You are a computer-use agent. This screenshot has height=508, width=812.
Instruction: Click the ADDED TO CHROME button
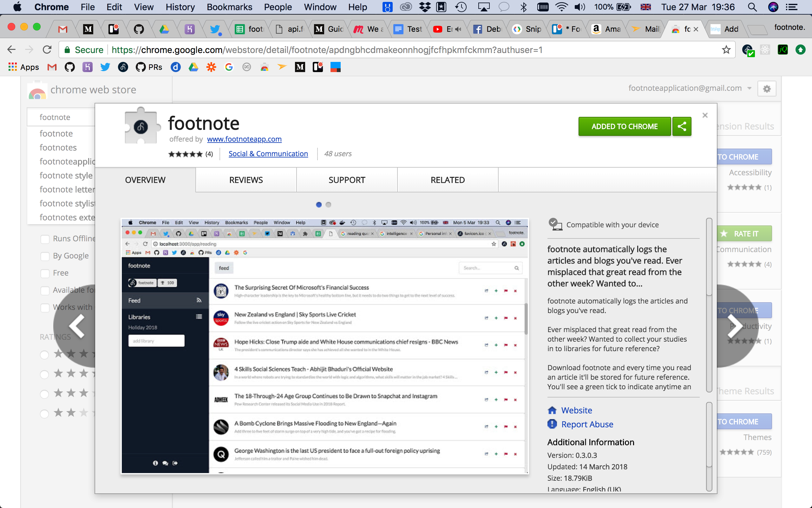coord(625,126)
